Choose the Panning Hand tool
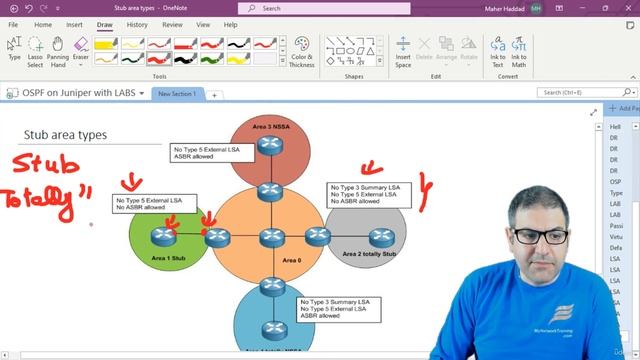 [58, 52]
